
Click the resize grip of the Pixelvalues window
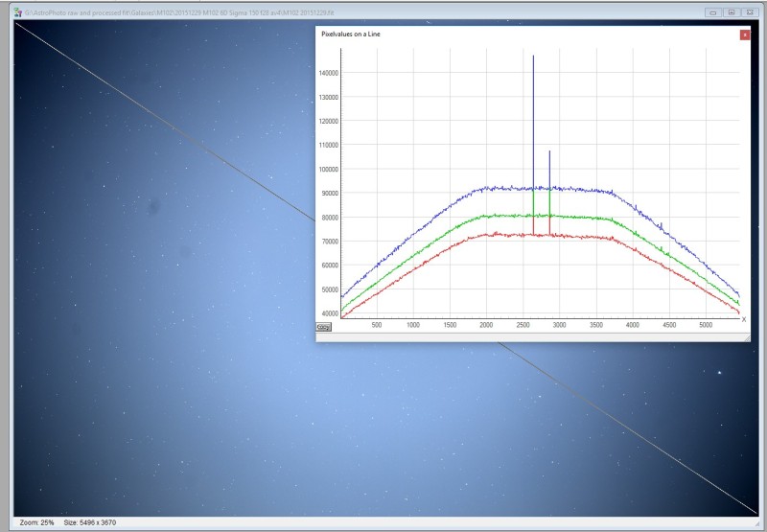747,337
